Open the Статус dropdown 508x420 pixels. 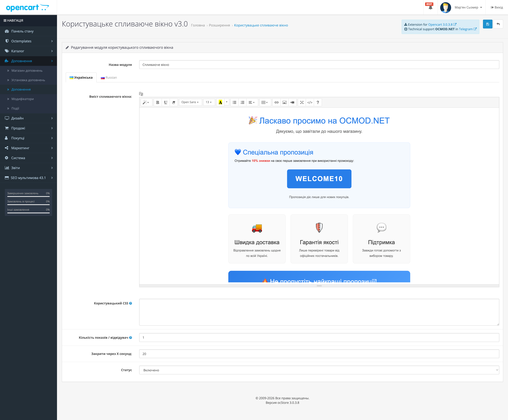point(319,370)
